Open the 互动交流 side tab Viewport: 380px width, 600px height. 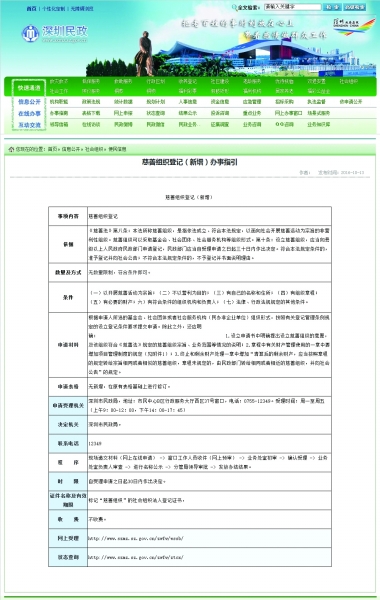[x=29, y=125]
